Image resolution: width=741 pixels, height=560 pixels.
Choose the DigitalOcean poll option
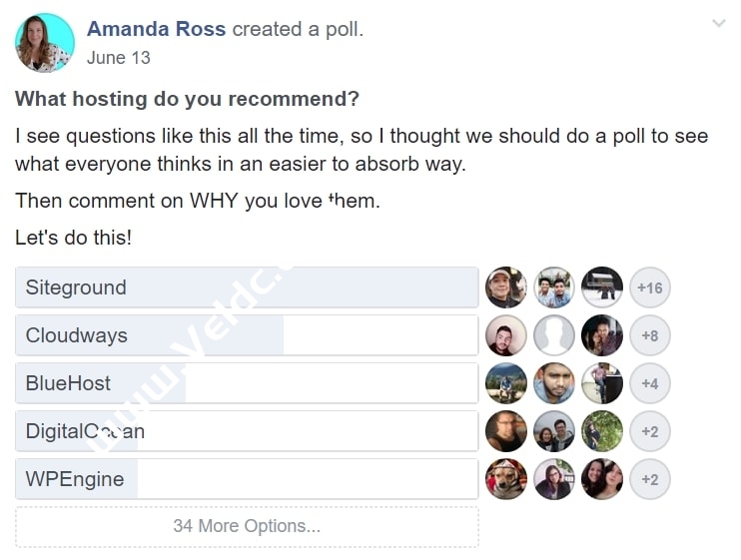pyautogui.click(x=247, y=431)
